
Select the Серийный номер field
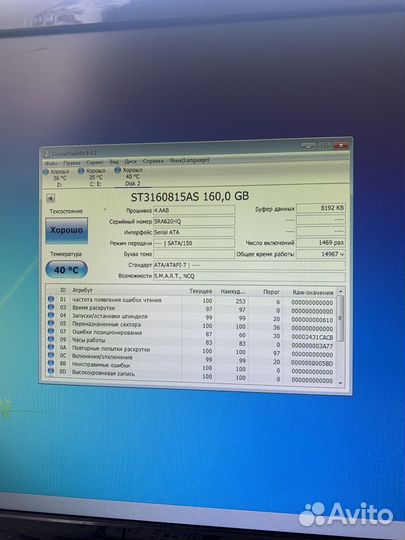[194, 221]
